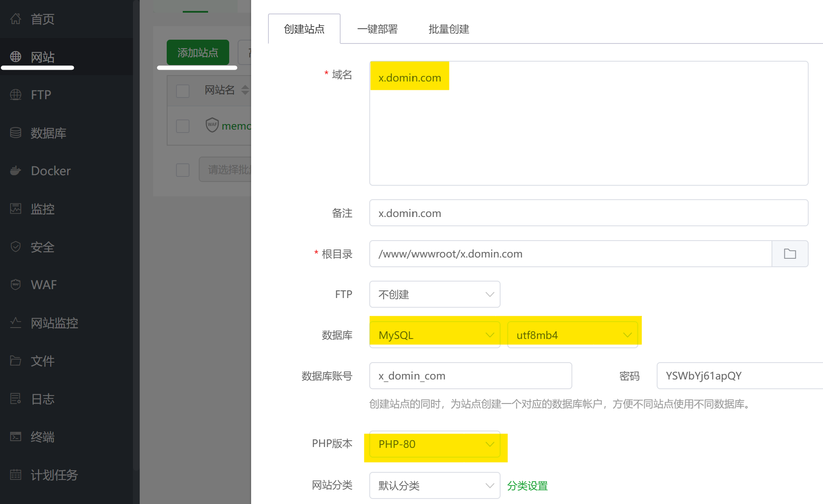
Task: Click the FTP globe icon in sidebar
Action: tap(16, 95)
